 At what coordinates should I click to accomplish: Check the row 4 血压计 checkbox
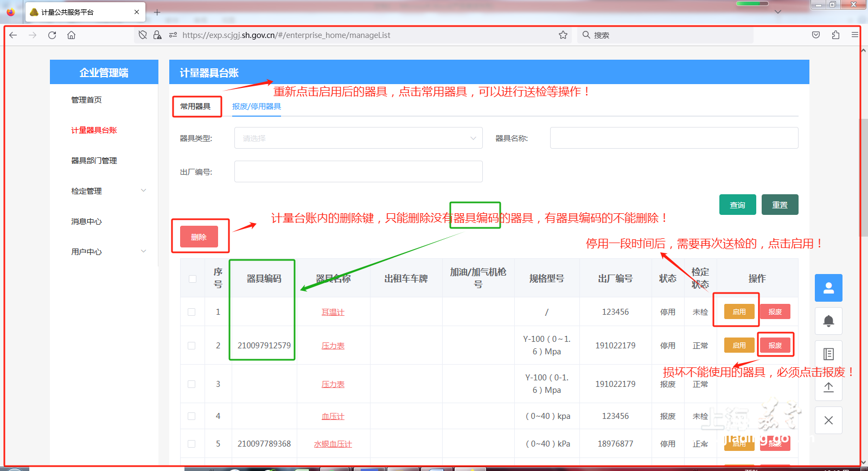tap(192, 416)
